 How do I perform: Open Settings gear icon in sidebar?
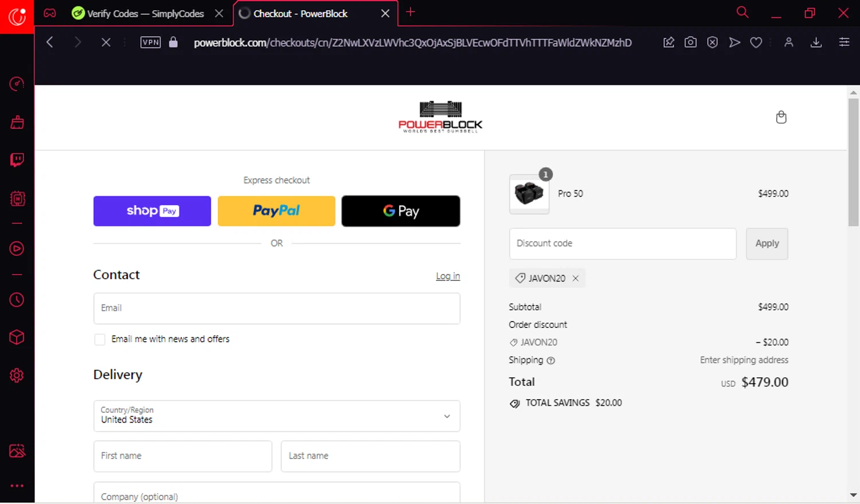17,376
